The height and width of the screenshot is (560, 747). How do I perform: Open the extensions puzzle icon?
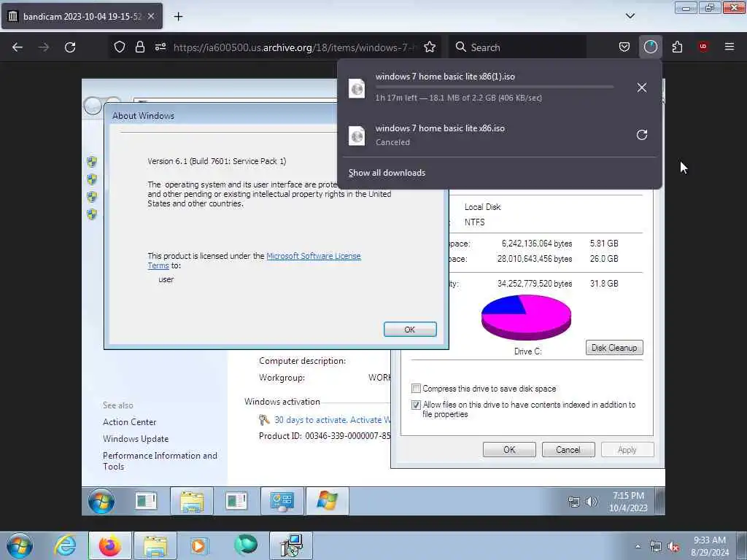677,47
